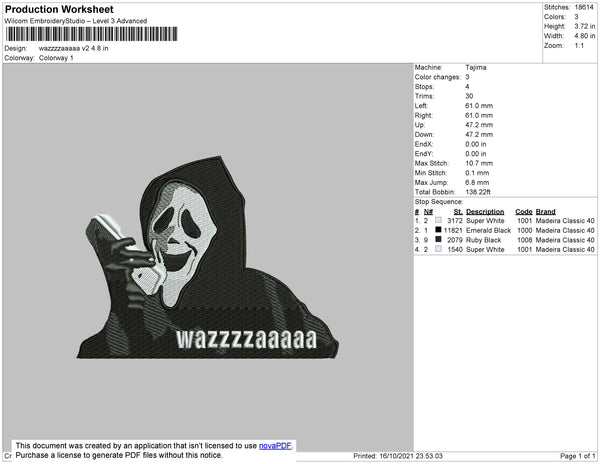Screen dimensions: 600x464
Task: Select the 'Right:' value 61.0 mm
Action: [x=479, y=115]
